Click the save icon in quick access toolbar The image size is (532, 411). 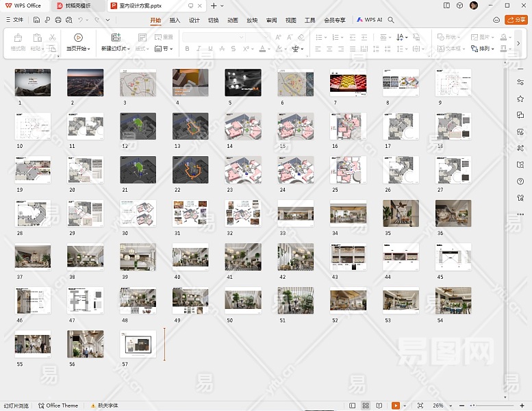[x=36, y=20]
